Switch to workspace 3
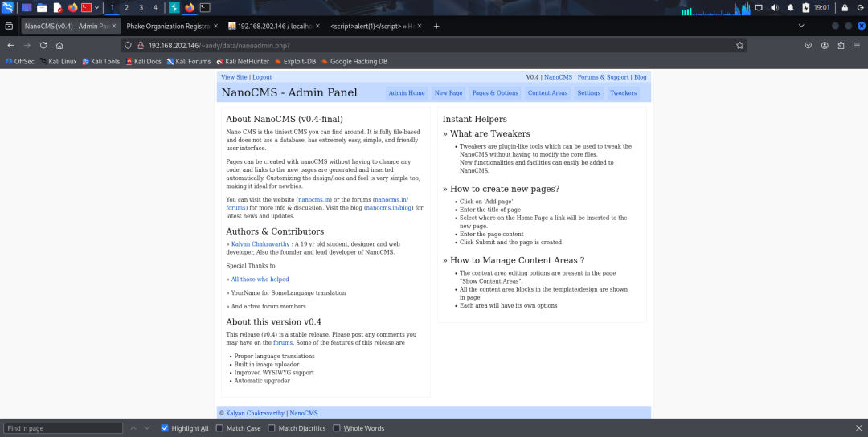Image resolution: width=868 pixels, height=437 pixels. pyautogui.click(x=141, y=8)
